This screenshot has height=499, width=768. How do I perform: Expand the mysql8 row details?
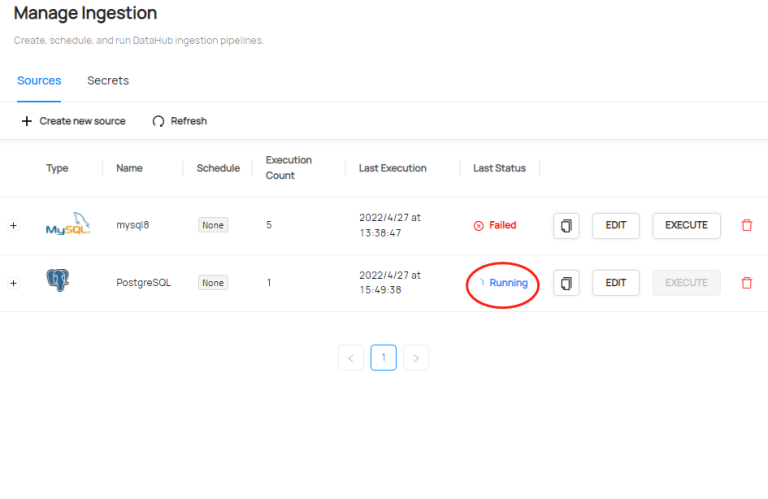tap(13, 226)
